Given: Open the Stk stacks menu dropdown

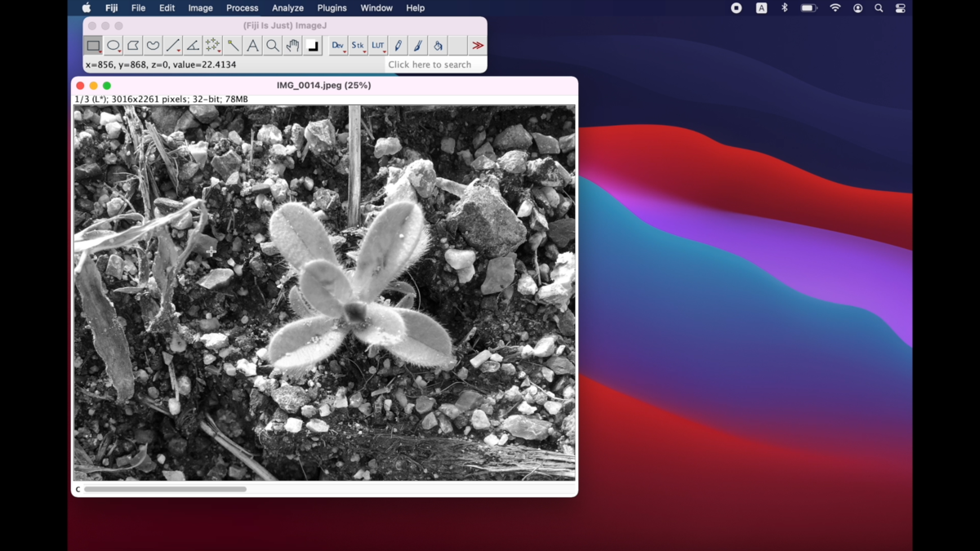Looking at the screenshot, I should [358, 46].
